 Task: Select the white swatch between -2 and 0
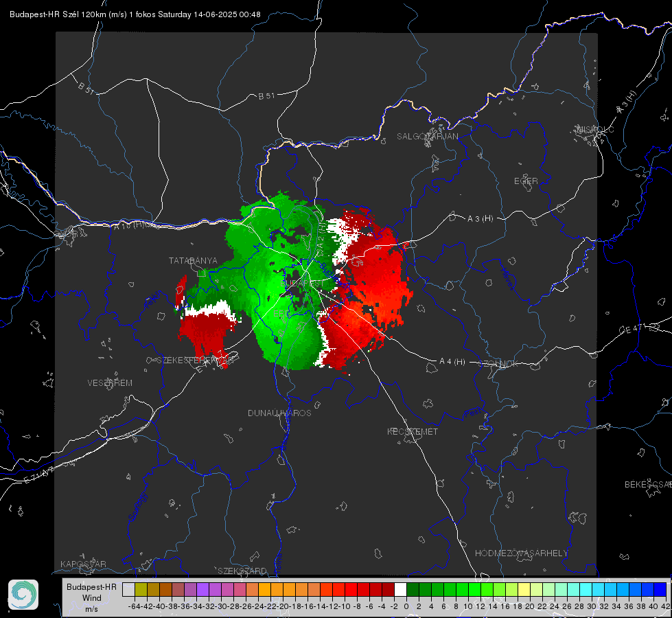pos(400,589)
